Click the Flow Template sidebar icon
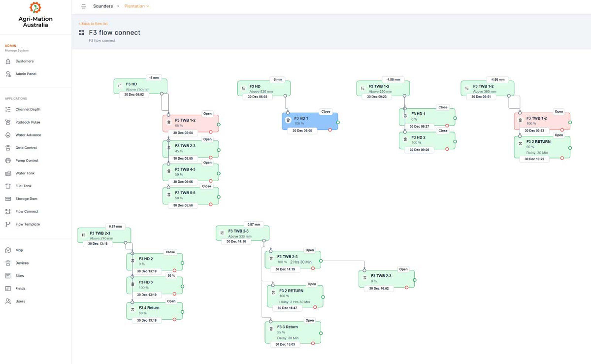Screen dimensions: 591x364 coord(8,225)
